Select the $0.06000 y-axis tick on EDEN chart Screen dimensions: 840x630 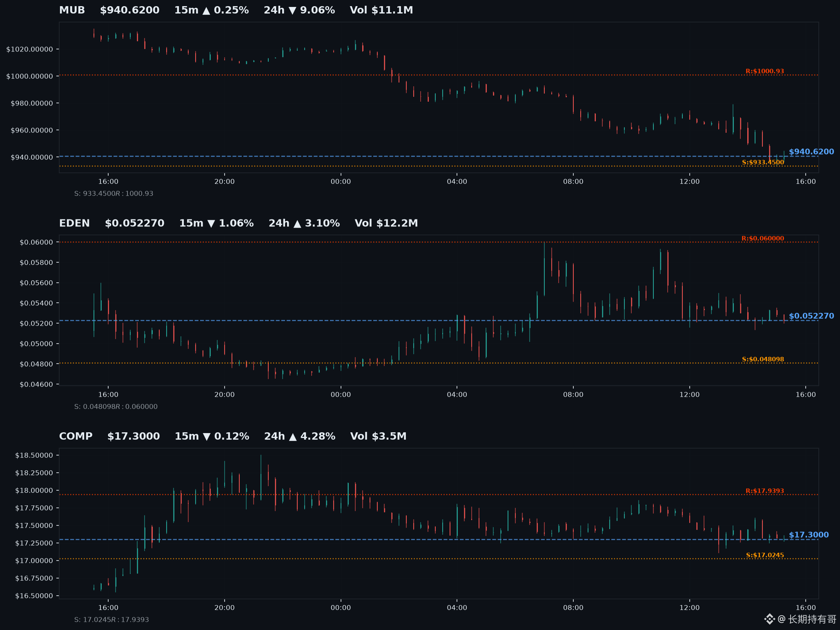point(37,242)
